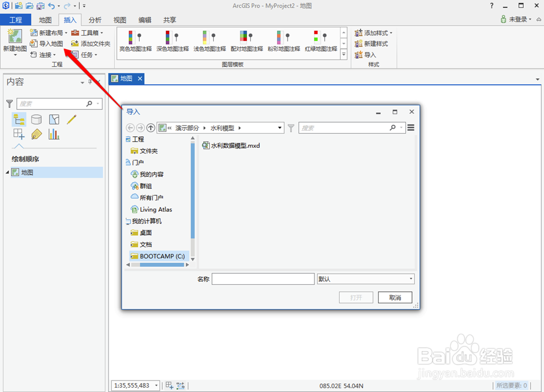Collapse the 地图 tree node in Contents

[7, 172]
